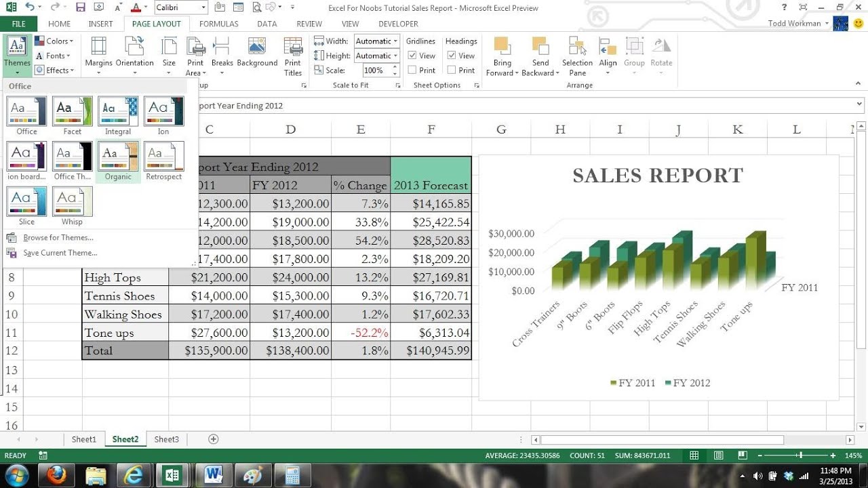Toggle Gridlines View checkbox
Screen dimensions: 868x488
(x=412, y=56)
